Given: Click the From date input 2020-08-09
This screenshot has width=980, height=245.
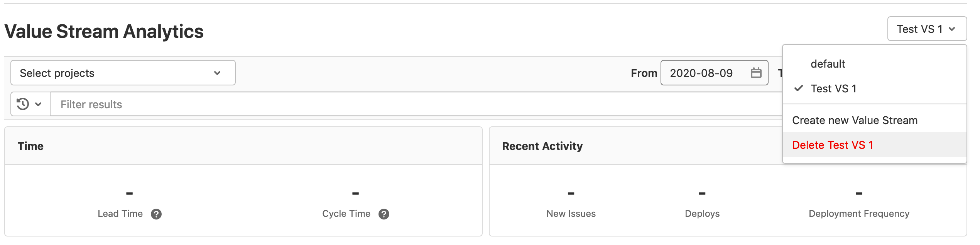Looking at the screenshot, I should click(x=701, y=73).
